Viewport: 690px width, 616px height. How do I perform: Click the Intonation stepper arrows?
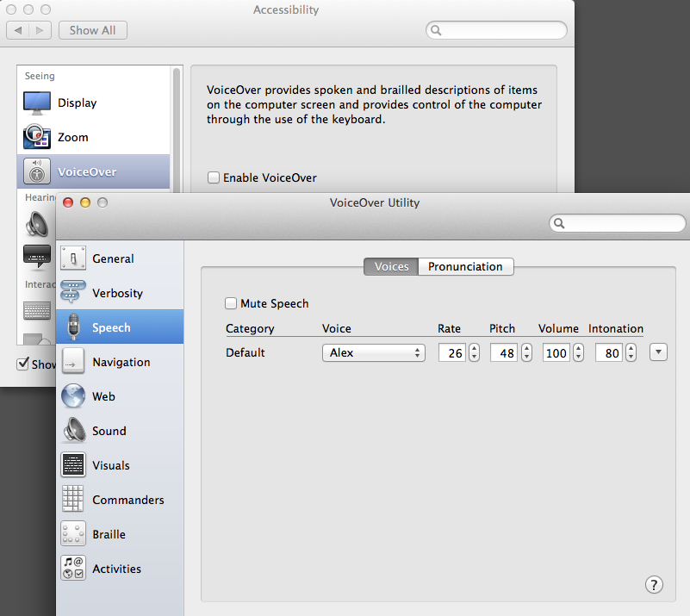click(631, 352)
